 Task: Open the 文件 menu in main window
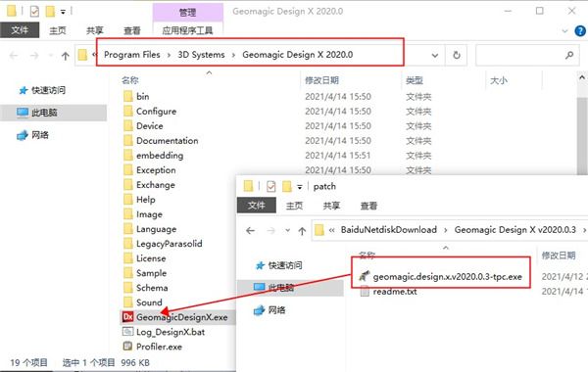[x=20, y=30]
